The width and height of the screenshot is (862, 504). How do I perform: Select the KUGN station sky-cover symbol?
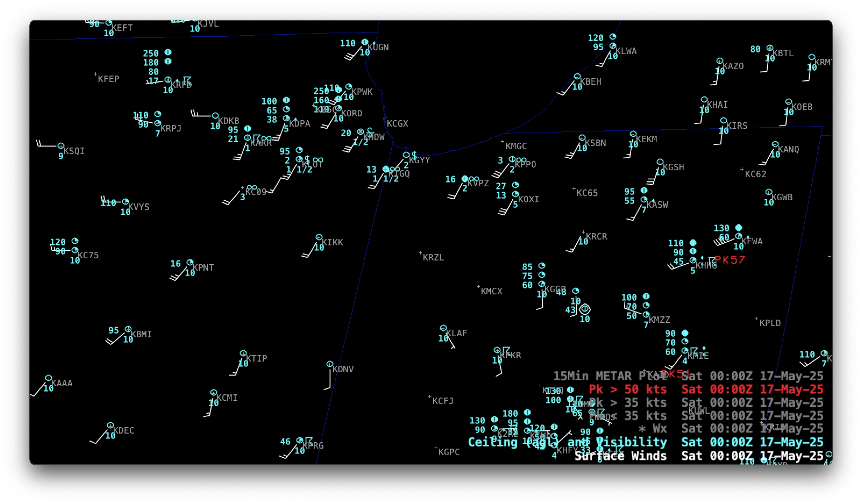(365, 42)
